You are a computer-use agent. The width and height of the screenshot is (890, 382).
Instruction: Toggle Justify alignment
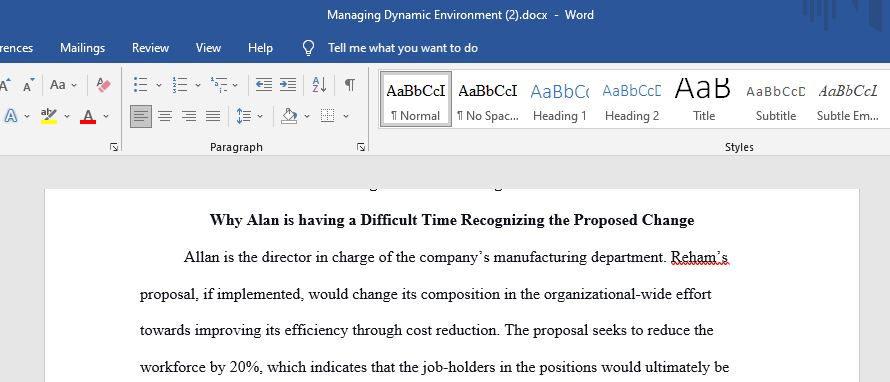213,116
